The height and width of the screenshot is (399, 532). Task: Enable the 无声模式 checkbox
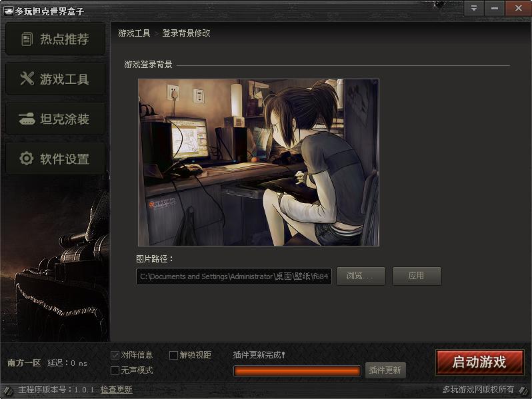point(115,370)
